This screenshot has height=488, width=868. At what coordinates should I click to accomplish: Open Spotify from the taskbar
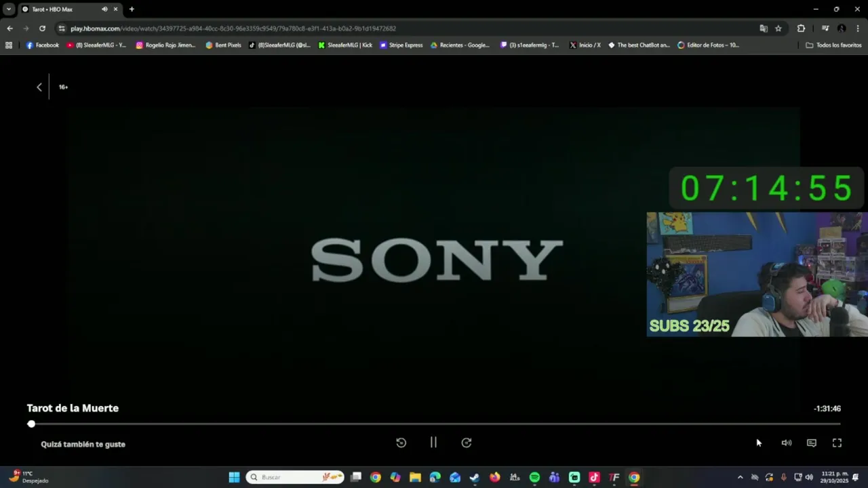pos(534,477)
